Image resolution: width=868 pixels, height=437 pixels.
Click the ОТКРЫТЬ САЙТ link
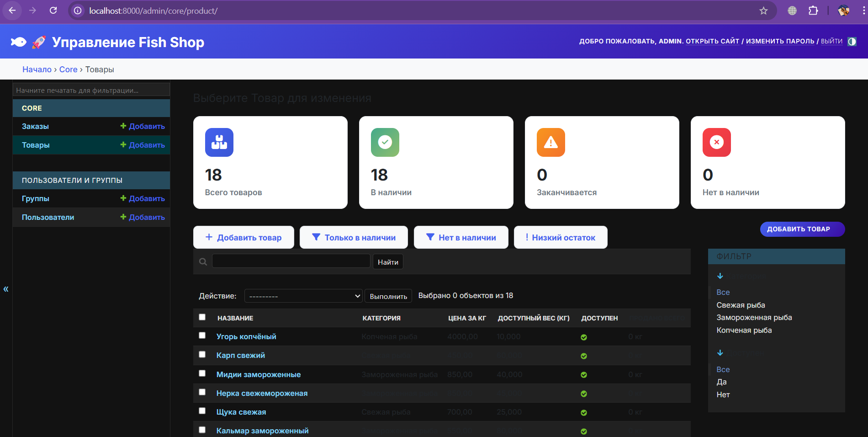click(x=713, y=41)
